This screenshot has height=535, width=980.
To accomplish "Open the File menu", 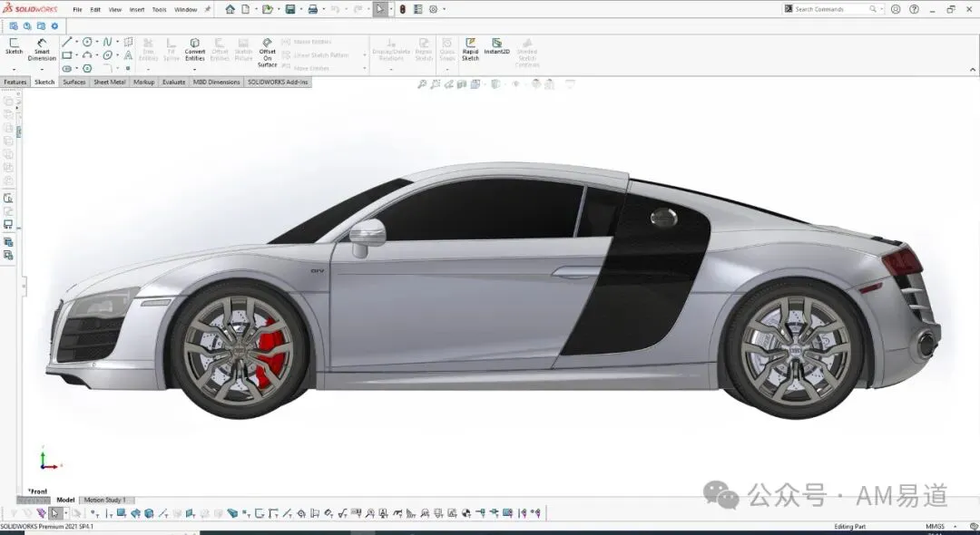I will coord(77,10).
